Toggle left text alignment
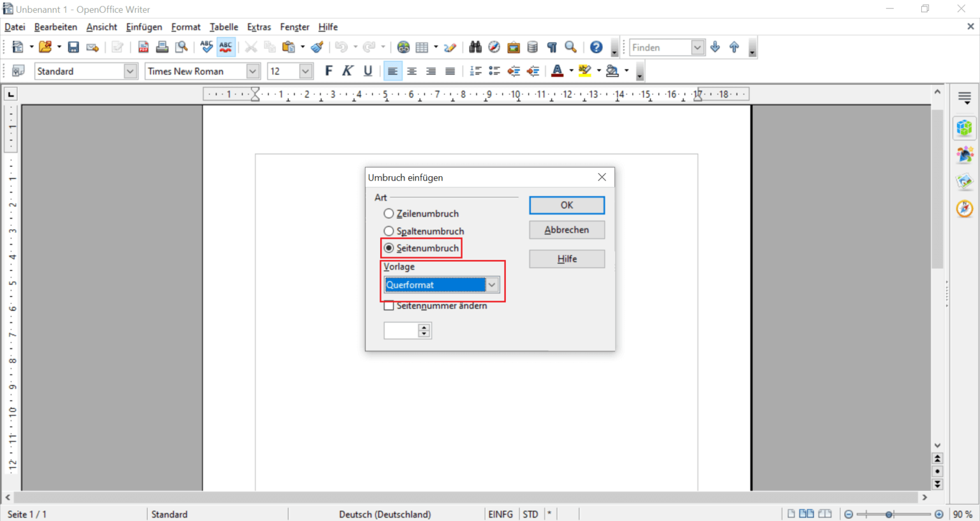Screen dimensions: 980x521 tap(392, 71)
